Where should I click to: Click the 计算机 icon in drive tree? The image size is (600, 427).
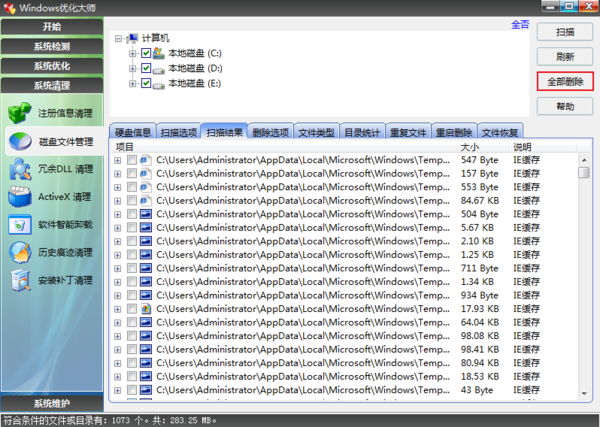click(137, 38)
